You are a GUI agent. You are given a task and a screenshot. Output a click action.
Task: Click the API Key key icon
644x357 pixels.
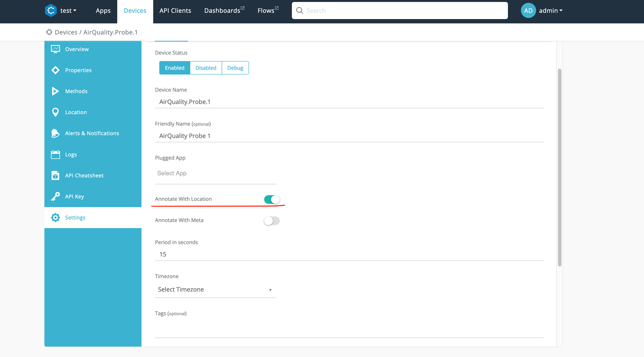[x=55, y=196]
